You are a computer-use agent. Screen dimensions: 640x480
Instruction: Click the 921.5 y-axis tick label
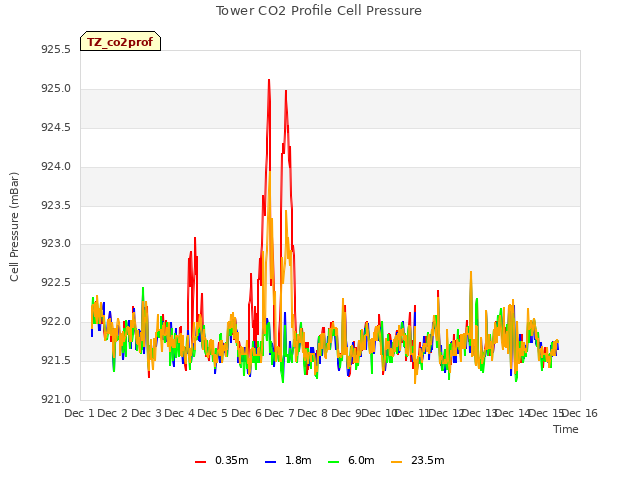coord(56,360)
